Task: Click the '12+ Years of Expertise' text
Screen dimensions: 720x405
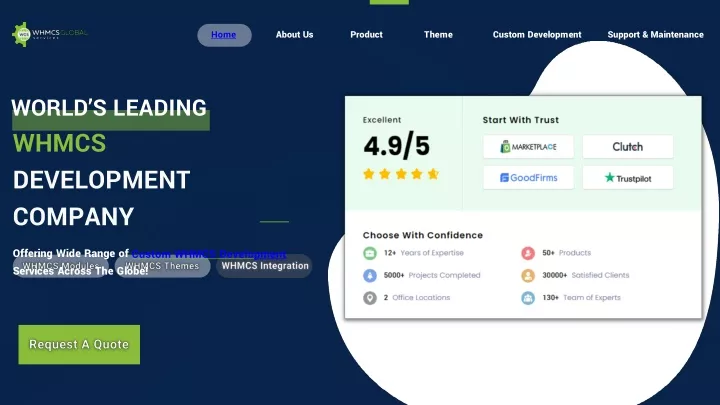Action: pos(424,253)
